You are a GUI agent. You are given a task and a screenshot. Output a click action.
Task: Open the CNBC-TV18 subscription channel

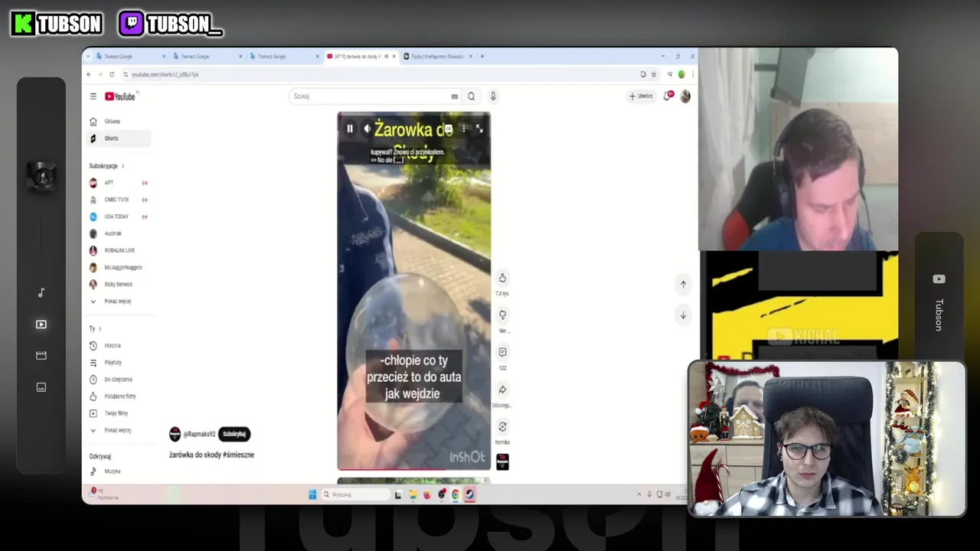119,200
